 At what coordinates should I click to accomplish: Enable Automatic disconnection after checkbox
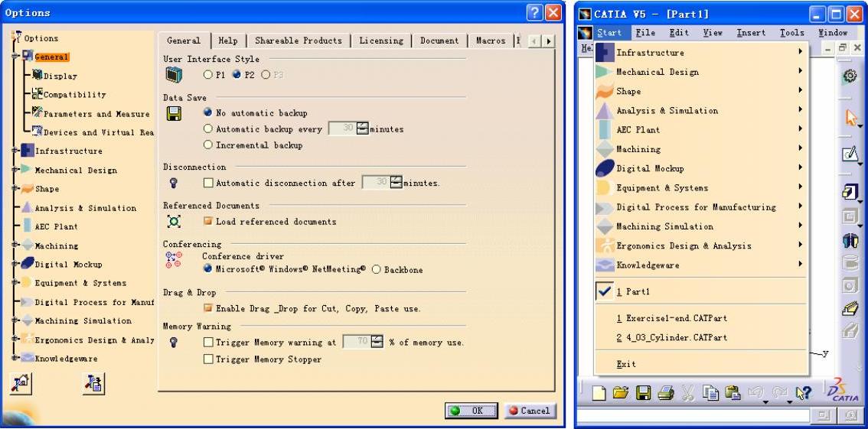tap(208, 183)
